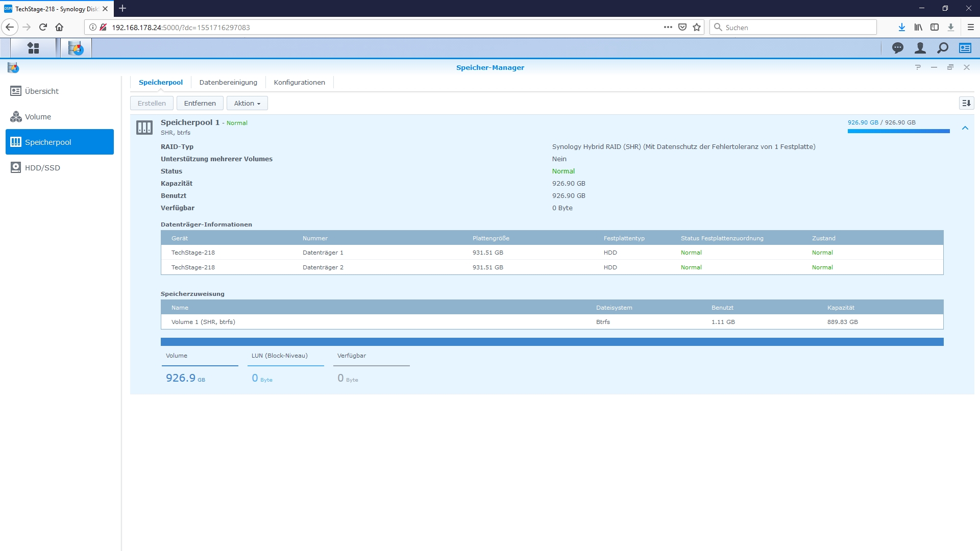Switch to the Datenbereinigung tab
Viewport: 980px width, 551px height.
(228, 82)
